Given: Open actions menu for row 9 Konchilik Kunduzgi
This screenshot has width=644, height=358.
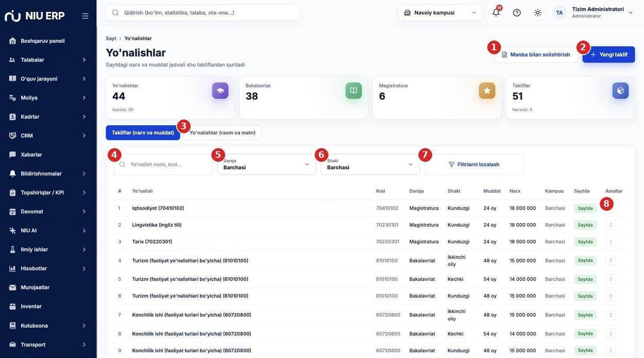Looking at the screenshot, I should coord(611,350).
